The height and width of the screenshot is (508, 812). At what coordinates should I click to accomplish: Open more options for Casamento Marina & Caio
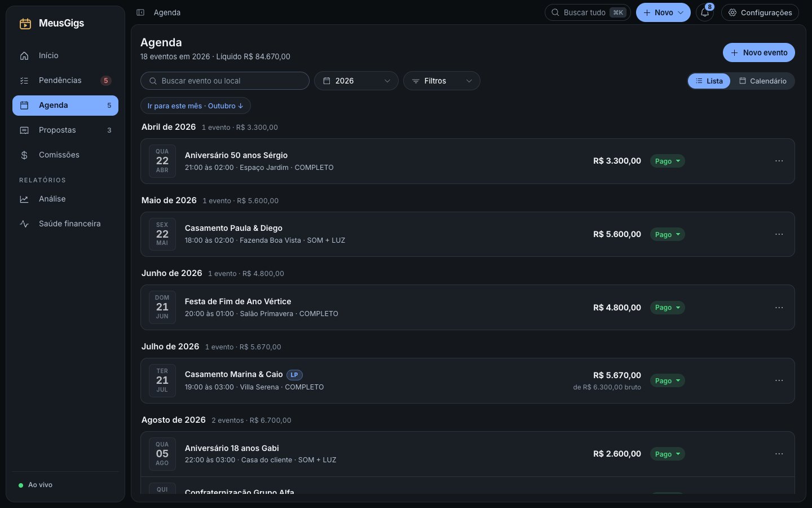coord(779,380)
